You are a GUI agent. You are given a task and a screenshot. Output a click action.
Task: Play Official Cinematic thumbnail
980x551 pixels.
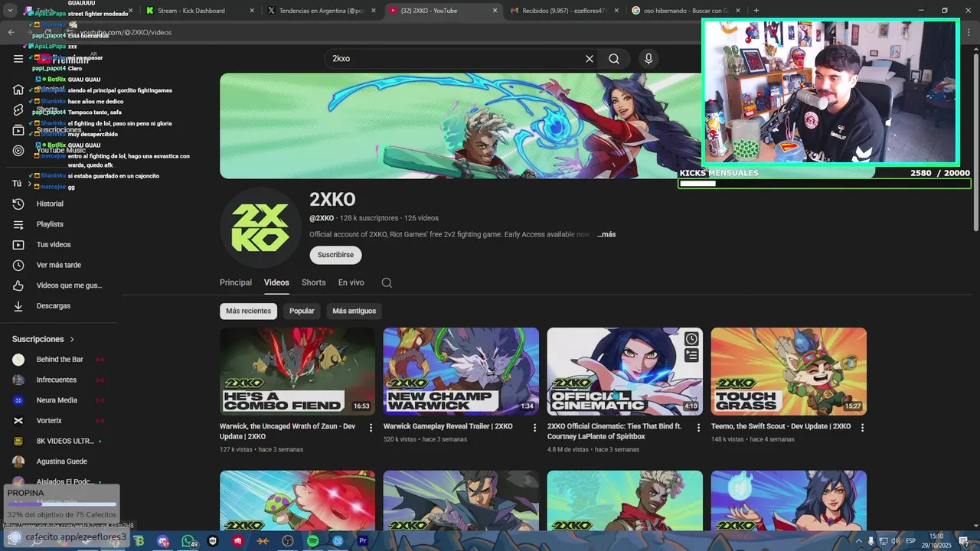pyautogui.click(x=625, y=372)
